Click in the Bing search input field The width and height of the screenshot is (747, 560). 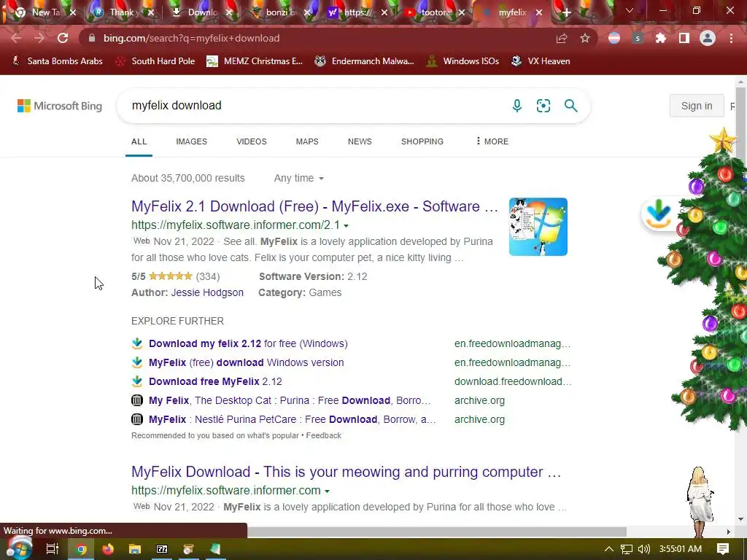tap(314, 105)
